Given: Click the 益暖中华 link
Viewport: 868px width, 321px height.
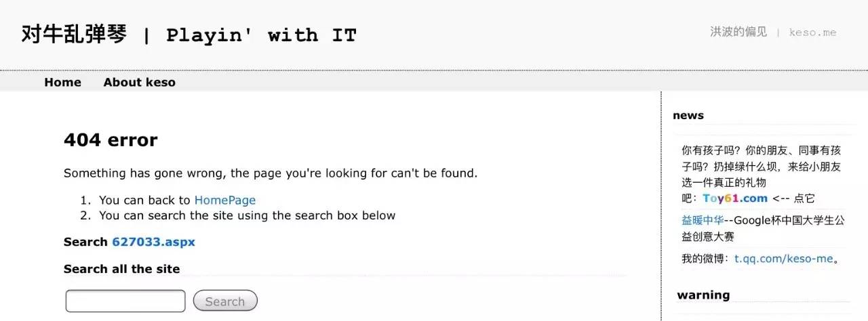Looking at the screenshot, I should [x=703, y=220].
